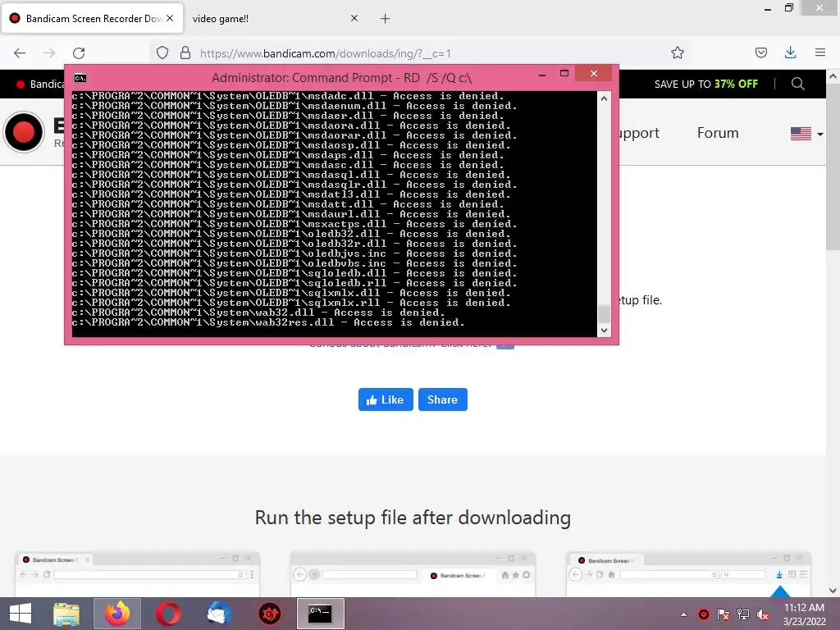Maximize the Command Prompt window
The width and height of the screenshot is (840, 630).
coord(564,73)
